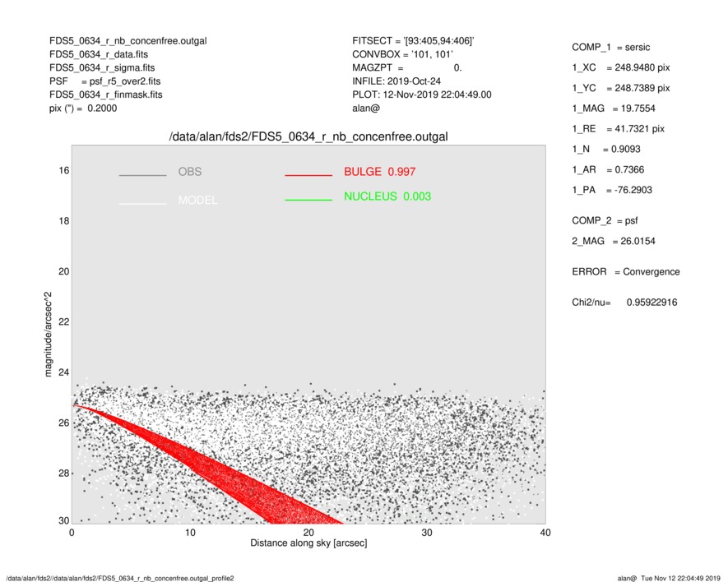Click the y-axis tick label 28
The width and height of the screenshot is (728, 582).
tap(64, 473)
